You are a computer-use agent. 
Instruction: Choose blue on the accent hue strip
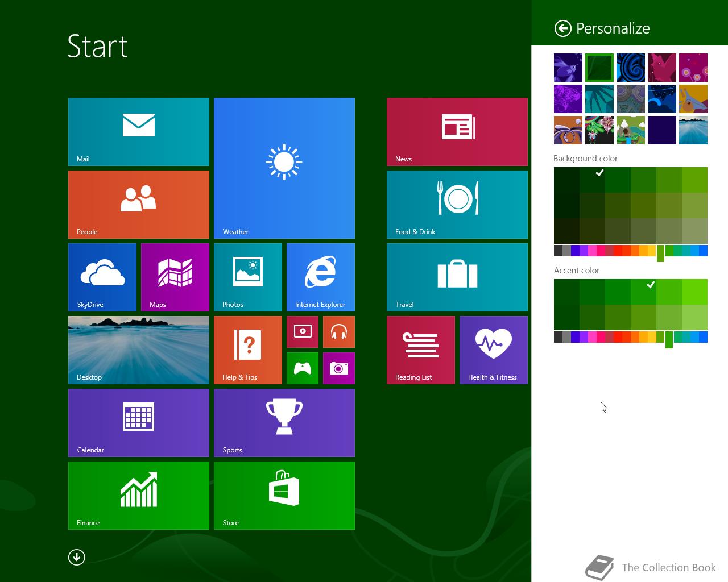tap(703, 337)
